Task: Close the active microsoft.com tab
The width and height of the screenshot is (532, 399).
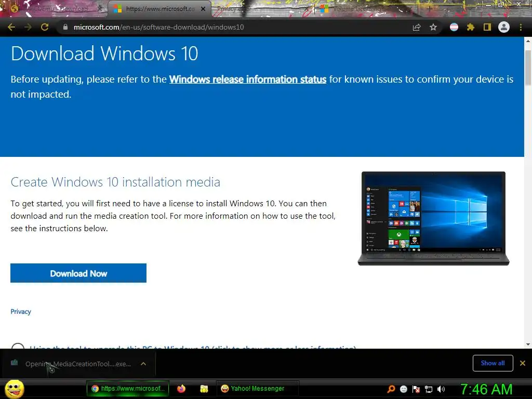Action: tap(203, 9)
